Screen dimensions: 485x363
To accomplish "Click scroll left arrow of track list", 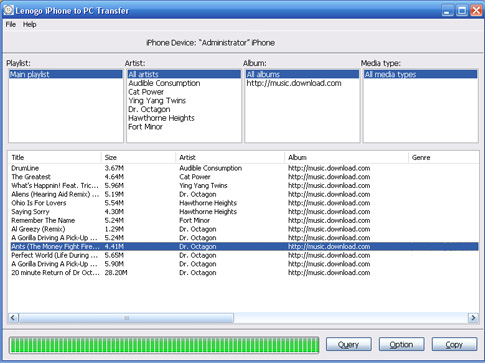I will 13,318.
